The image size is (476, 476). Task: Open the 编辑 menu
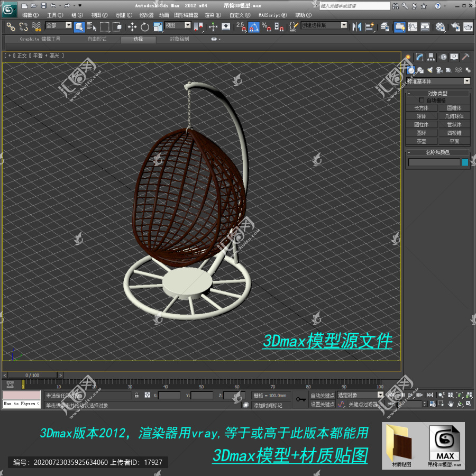[30, 15]
